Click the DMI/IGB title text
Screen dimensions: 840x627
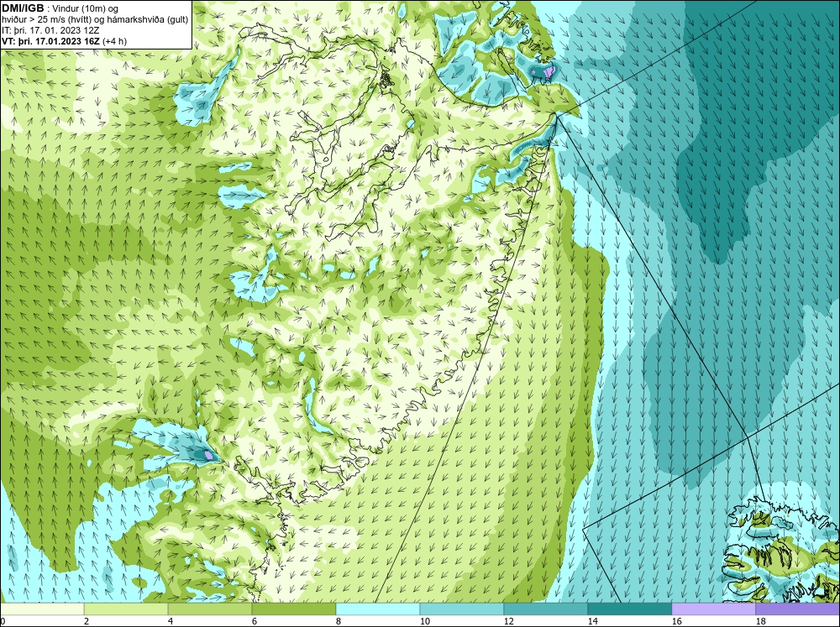point(23,8)
